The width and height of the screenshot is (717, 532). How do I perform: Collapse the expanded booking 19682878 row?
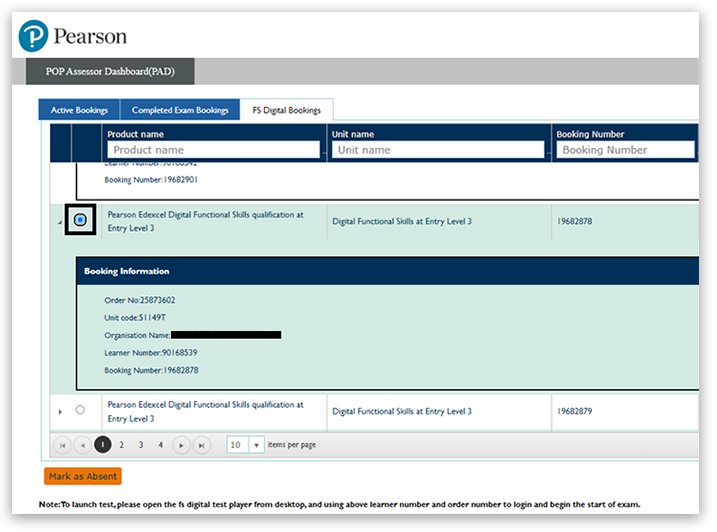click(60, 222)
